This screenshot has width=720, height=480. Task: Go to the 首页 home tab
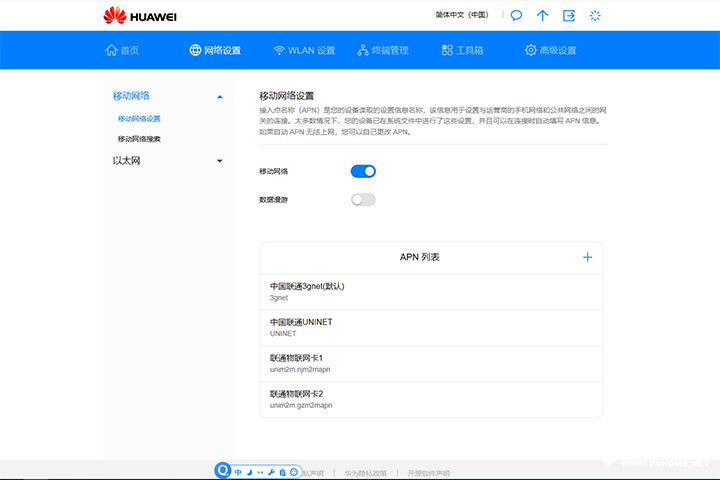coord(122,50)
